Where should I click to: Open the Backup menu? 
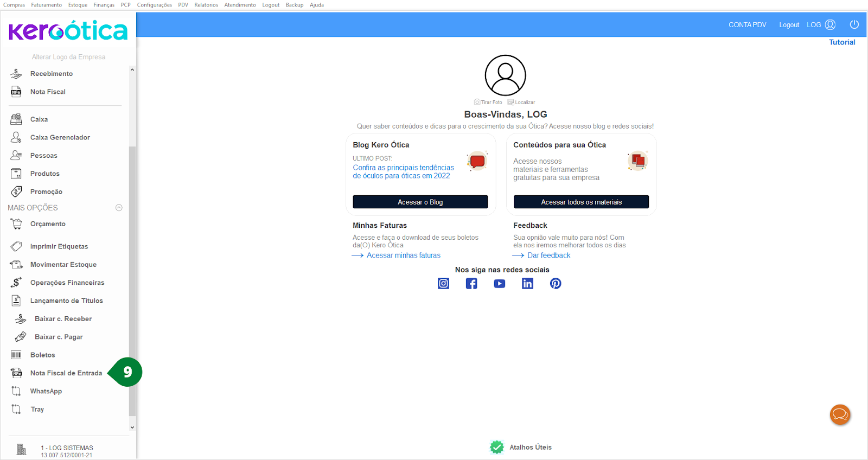295,5
